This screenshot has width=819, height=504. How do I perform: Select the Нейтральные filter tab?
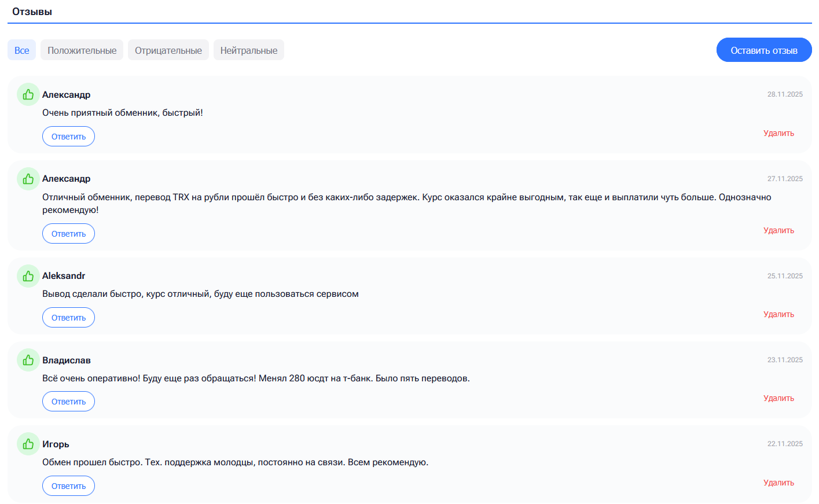tap(249, 50)
